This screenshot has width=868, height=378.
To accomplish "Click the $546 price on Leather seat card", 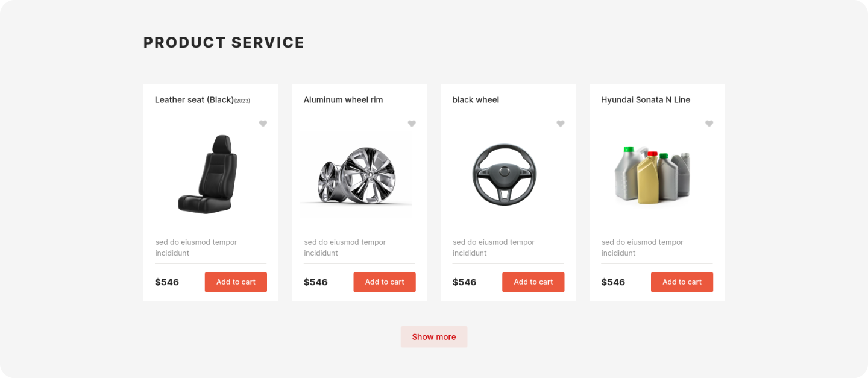I will click(x=167, y=282).
